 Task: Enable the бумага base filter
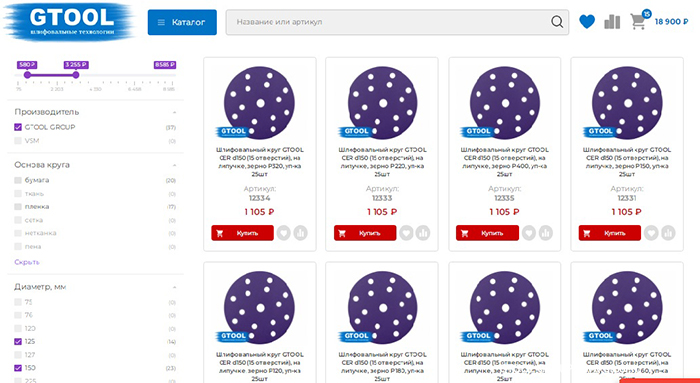[x=18, y=180]
